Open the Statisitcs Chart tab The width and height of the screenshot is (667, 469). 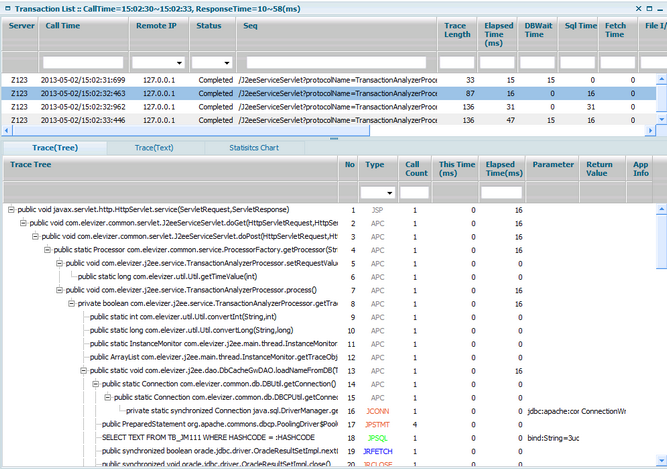pyautogui.click(x=254, y=148)
